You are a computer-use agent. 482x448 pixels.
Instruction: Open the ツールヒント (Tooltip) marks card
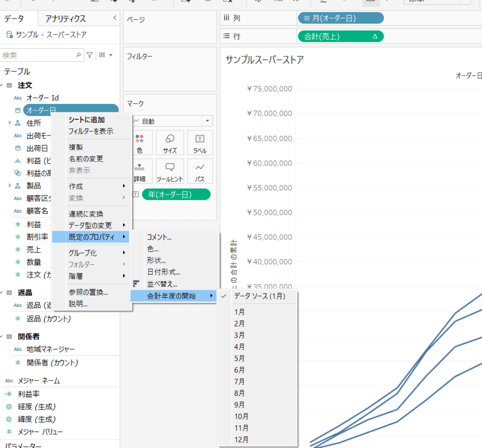170,171
